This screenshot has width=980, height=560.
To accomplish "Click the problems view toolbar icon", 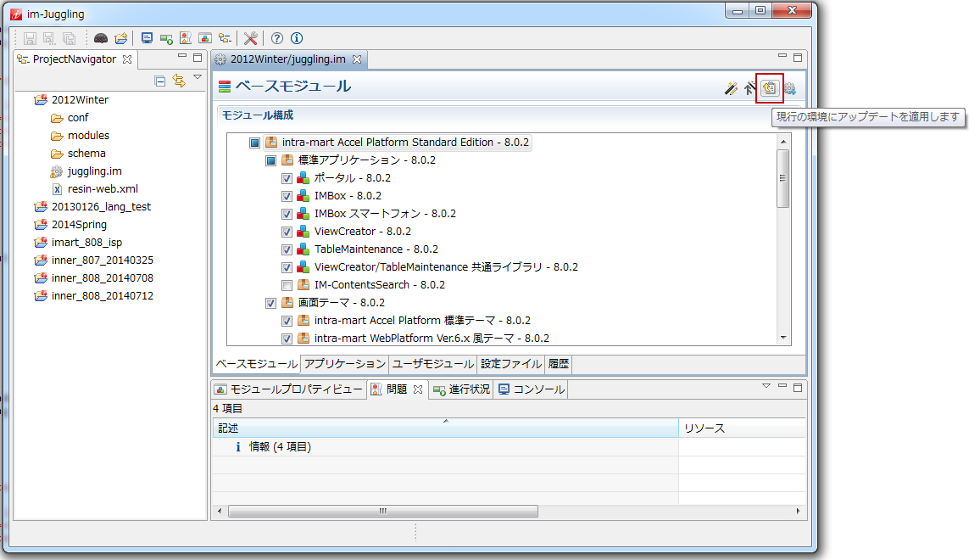I will [x=186, y=39].
